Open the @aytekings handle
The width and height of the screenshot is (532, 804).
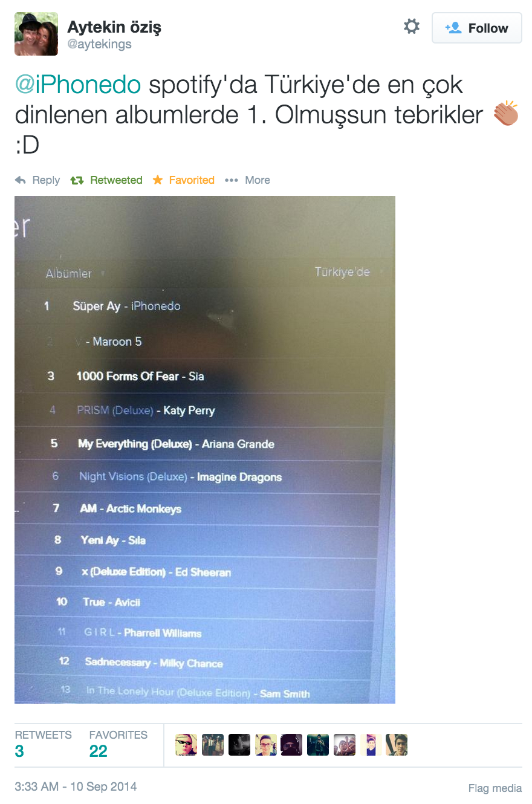pos(100,44)
